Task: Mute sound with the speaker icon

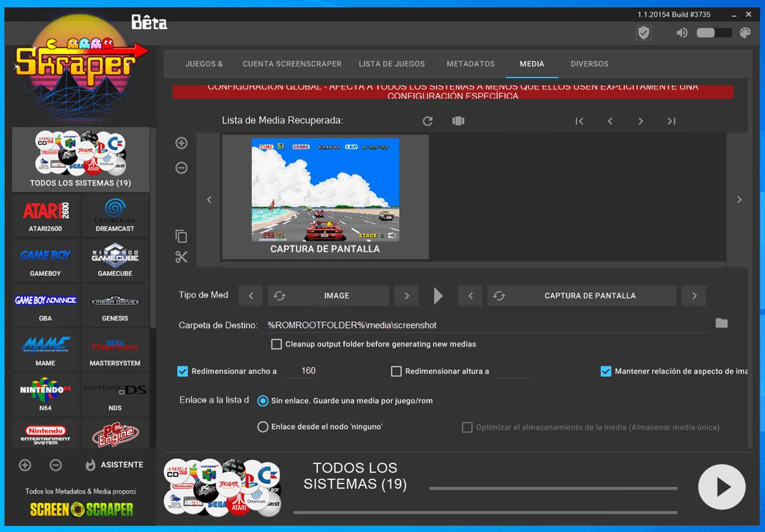Action: coord(682,33)
